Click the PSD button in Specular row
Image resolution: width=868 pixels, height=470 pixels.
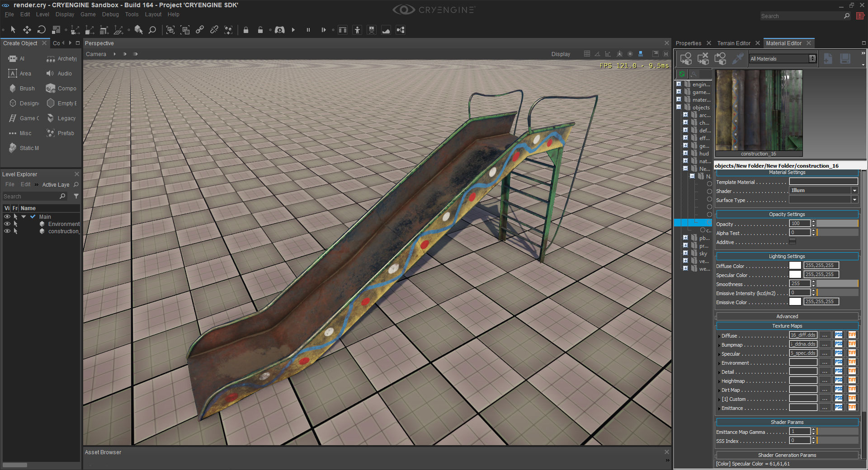tap(839, 353)
